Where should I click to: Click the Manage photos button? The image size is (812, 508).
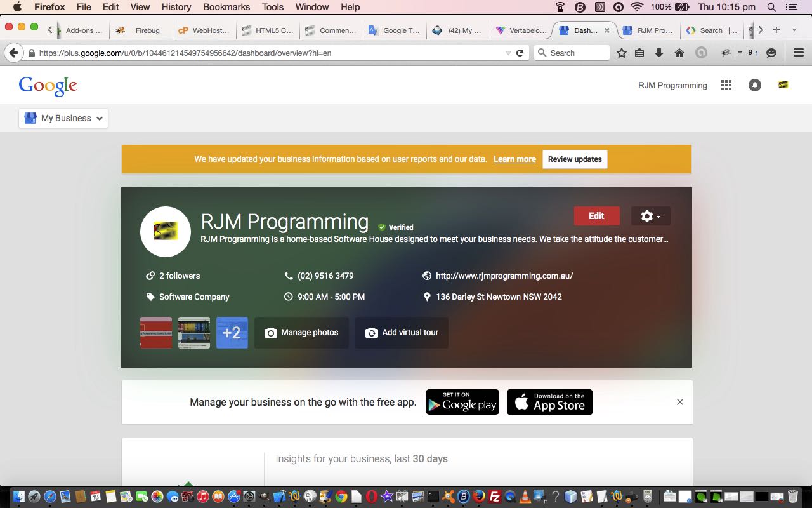click(x=301, y=333)
